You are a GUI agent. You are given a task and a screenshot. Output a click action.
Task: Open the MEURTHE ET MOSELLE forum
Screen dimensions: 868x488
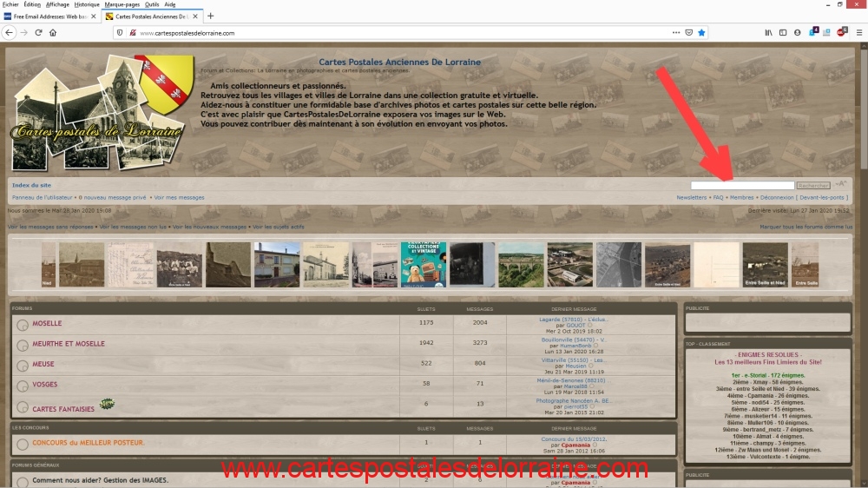[69, 344]
